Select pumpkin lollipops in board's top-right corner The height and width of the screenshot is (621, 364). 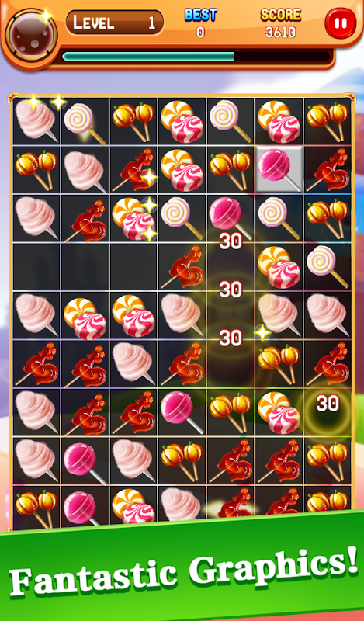(328, 121)
